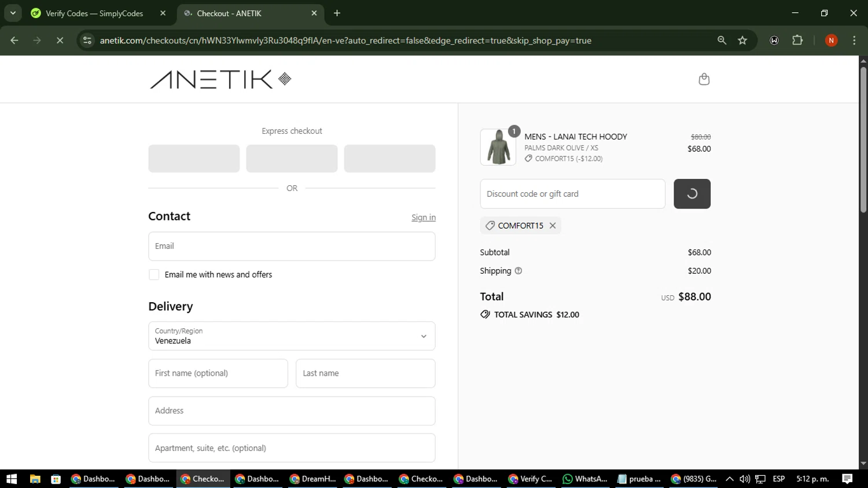Click the middle express checkout button
The width and height of the screenshot is (868, 488).
click(x=292, y=159)
